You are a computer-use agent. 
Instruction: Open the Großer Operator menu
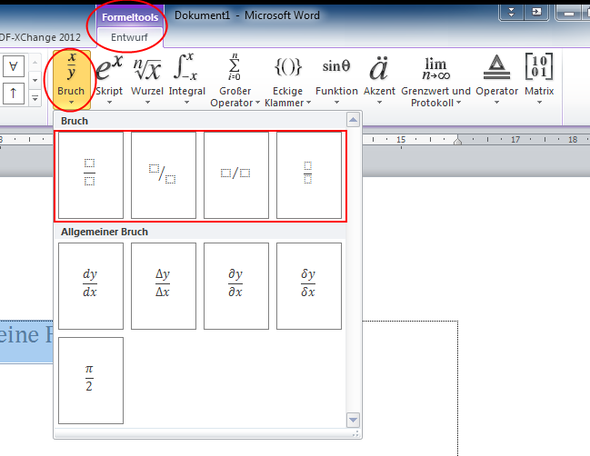[235, 79]
